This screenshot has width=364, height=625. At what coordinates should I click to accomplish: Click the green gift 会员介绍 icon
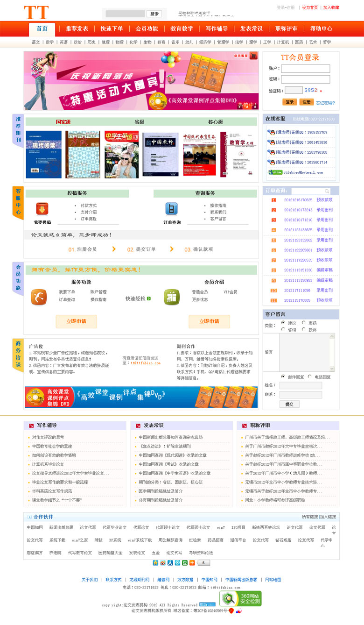point(171,297)
